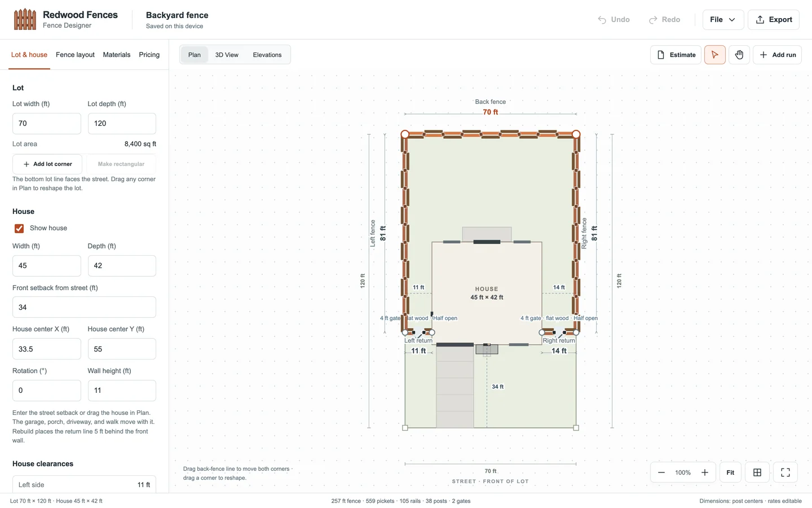Image resolution: width=812 pixels, height=508 pixels.
Task: Open the Materials tab
Action: click(117, 55)
